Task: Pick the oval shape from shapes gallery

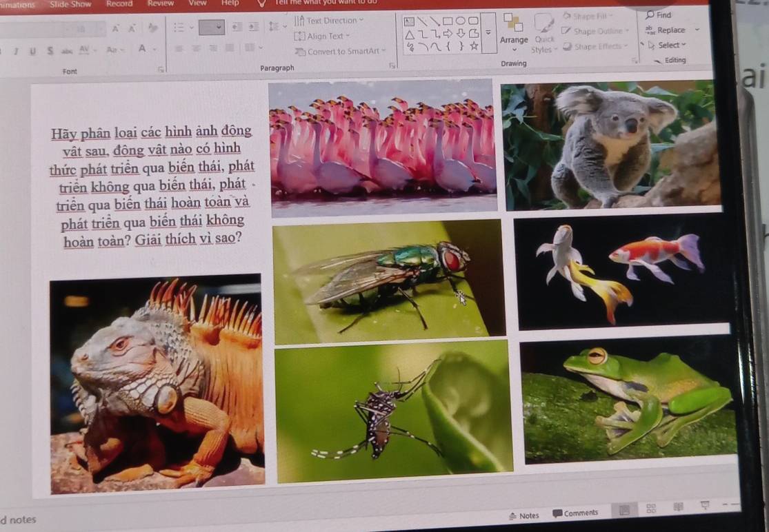Action: tap(459, 21)
